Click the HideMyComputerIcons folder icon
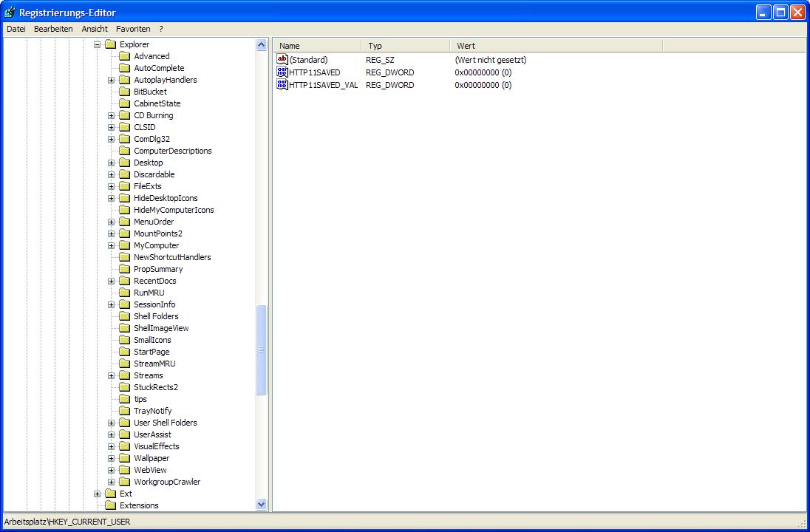 point(124,211)
